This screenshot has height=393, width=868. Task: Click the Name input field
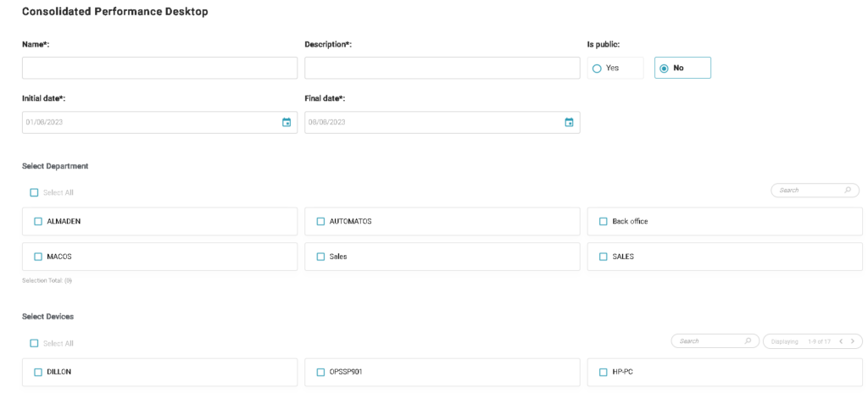(159, 68)
